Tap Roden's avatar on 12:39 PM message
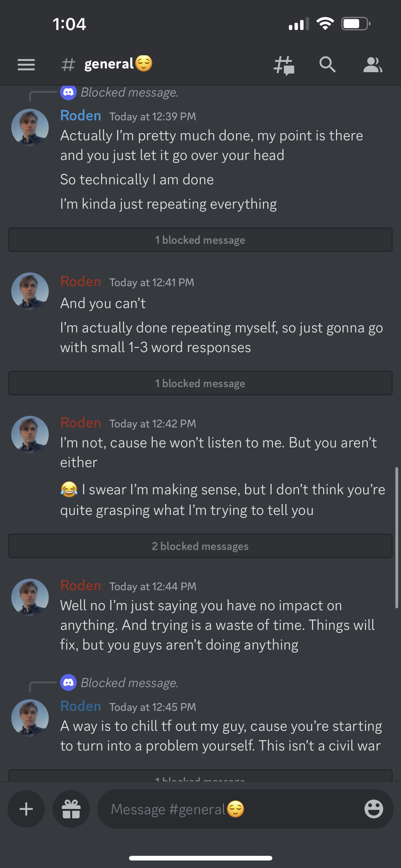This screenshot has width=401, height=868. (x=30, y=127)
